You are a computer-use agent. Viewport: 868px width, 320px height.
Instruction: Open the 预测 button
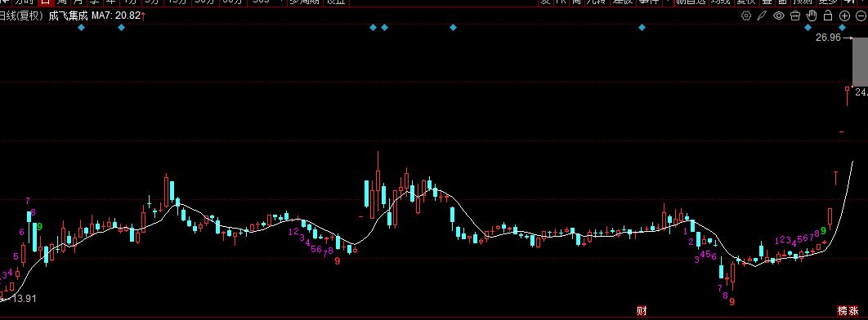[x=803, y=2]
